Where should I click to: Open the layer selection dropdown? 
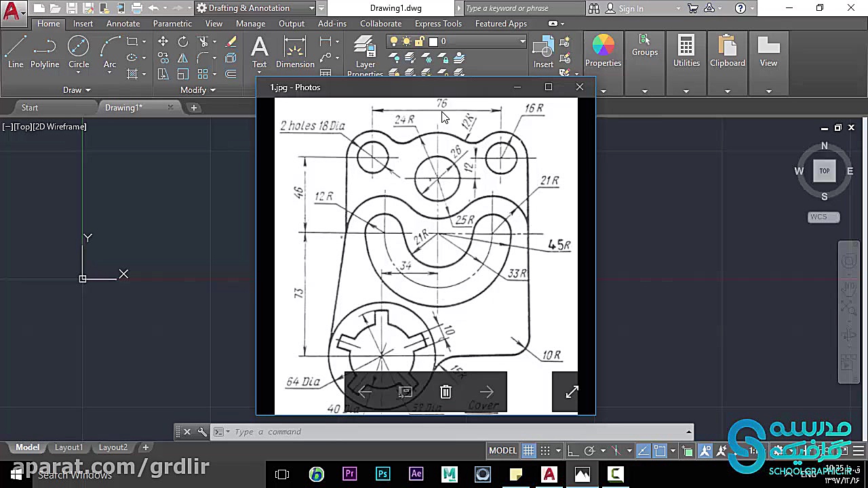456,41
